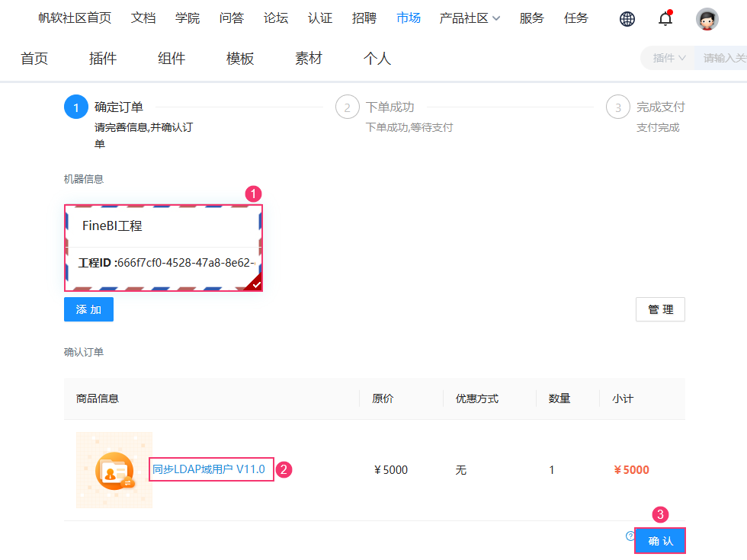Switch to the 模板 market tab
The image size is (747, 560).
[x=240, y=58]
